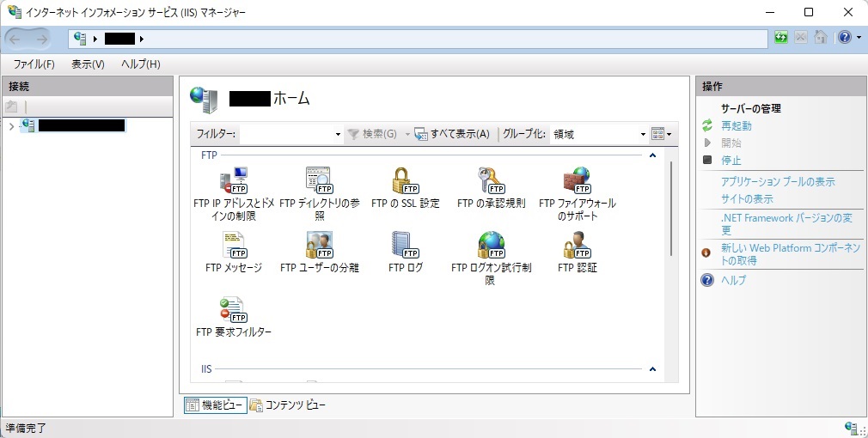868x438 pixels.
Task: Collapse the IIS group section
Action: tap(652, 369)
